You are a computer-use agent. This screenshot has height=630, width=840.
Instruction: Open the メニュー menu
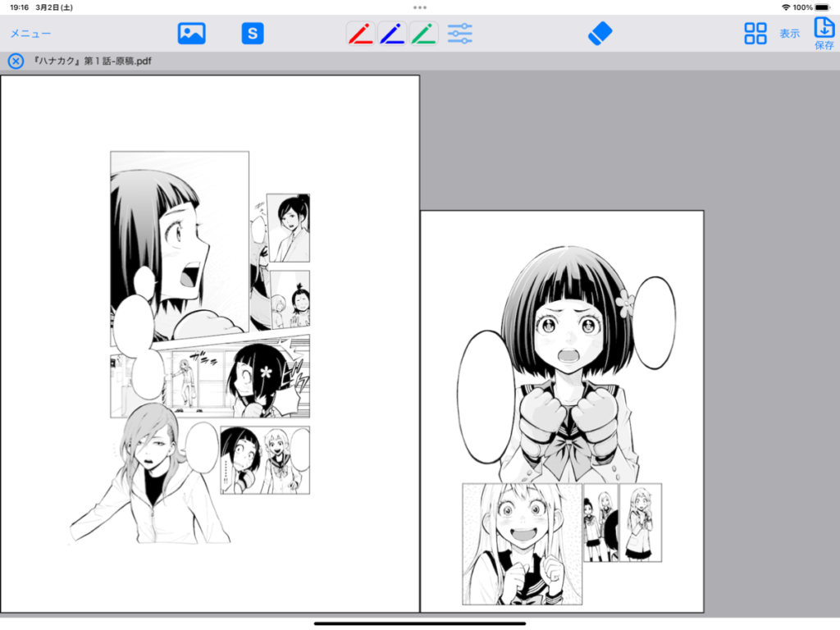(30, 33)
